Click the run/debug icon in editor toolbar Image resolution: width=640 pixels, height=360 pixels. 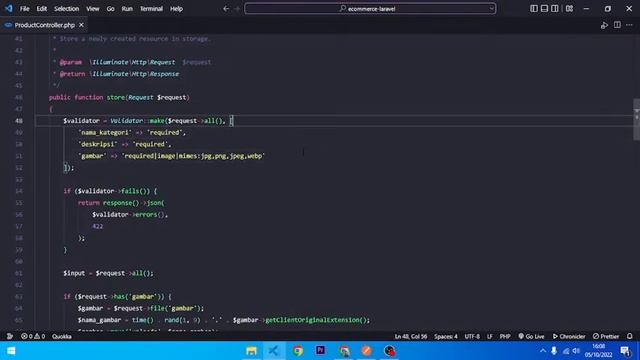604,25
